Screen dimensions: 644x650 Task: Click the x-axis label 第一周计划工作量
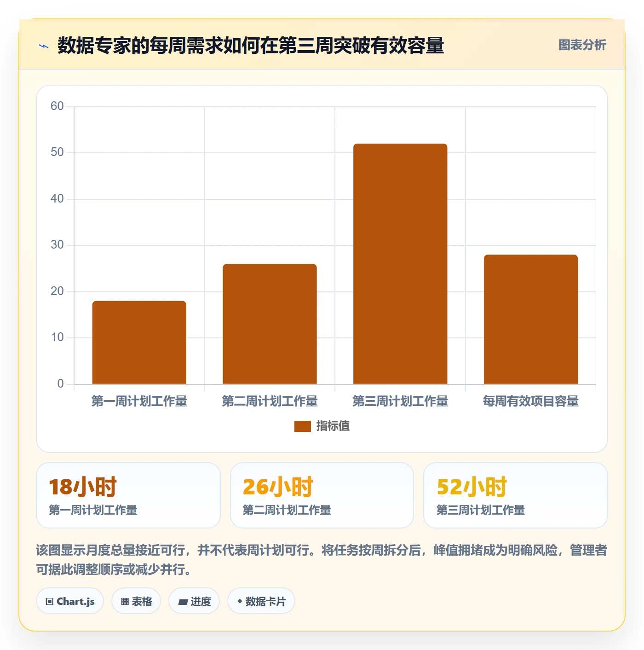point(139,401)
